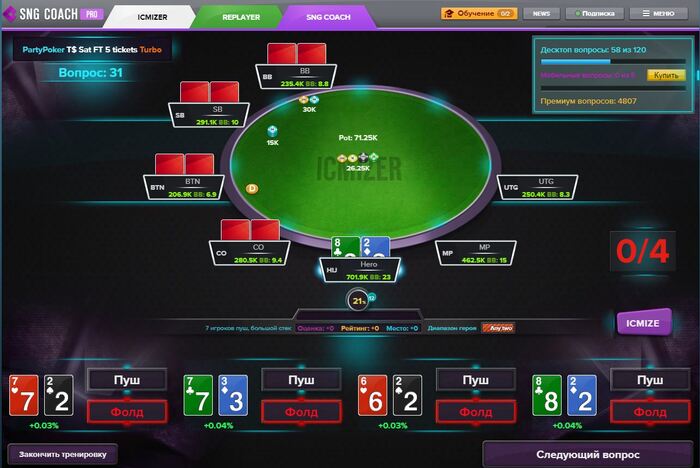The height and width of the screenshot is (468, 700).
Task: Click the Купить buy button
Action: point(666,75)
